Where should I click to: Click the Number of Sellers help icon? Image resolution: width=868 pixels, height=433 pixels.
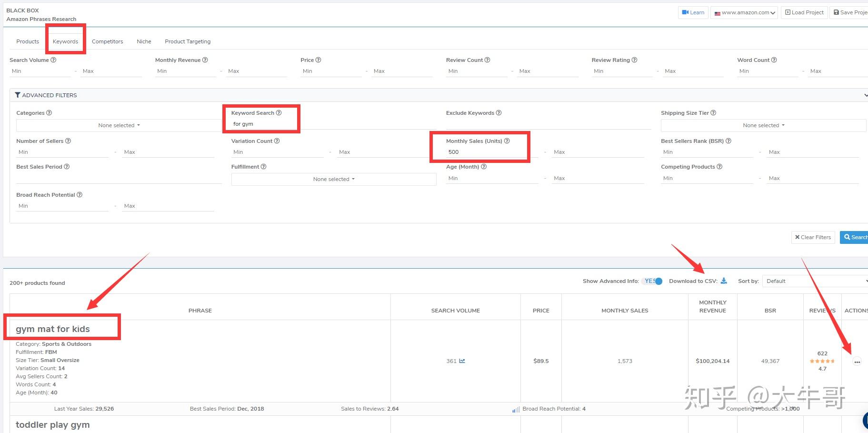click(68, 141)
